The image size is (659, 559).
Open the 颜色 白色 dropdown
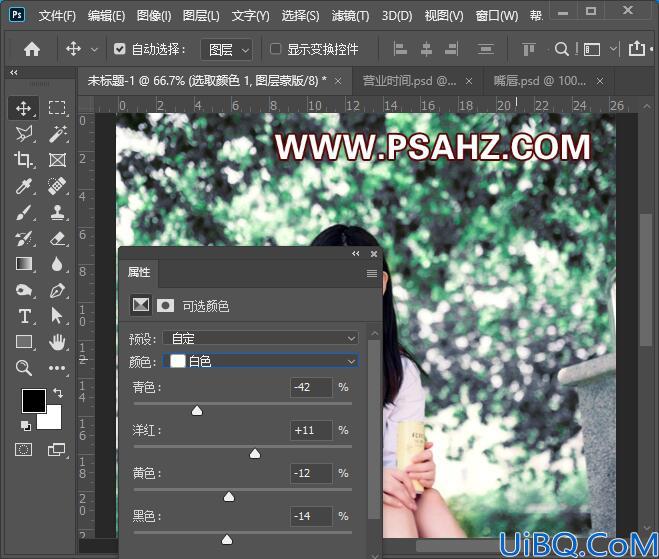point(261,361)
